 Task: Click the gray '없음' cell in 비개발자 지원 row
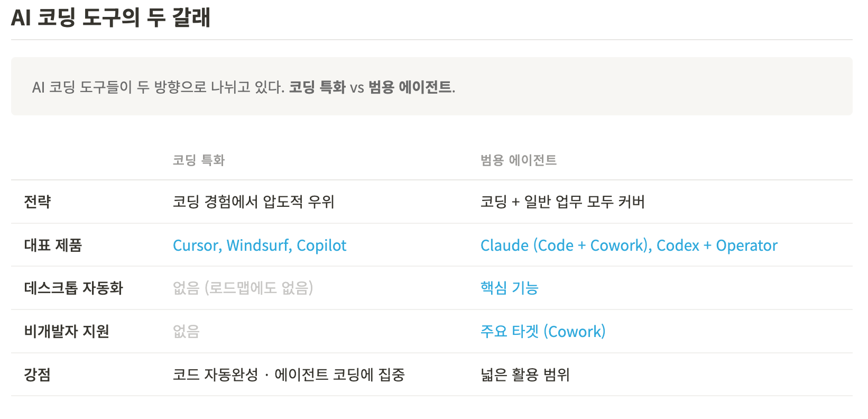(x=186, y=332)
